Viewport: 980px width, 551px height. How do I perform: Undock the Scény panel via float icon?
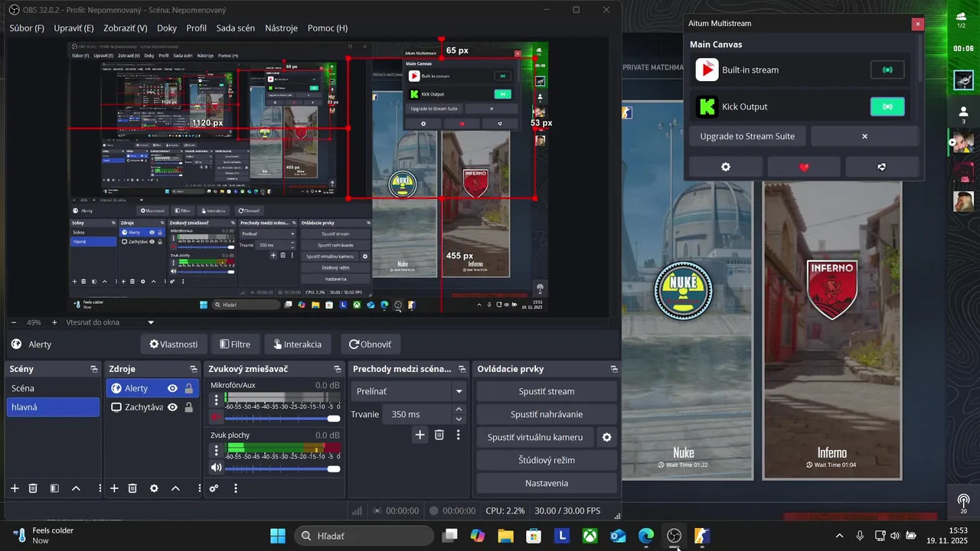94,369
